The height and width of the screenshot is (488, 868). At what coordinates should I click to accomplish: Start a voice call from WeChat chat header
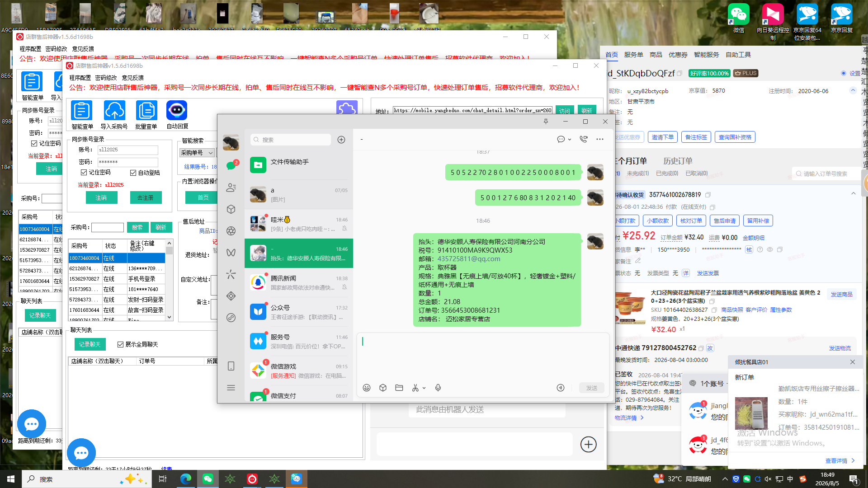coord(584,139)
